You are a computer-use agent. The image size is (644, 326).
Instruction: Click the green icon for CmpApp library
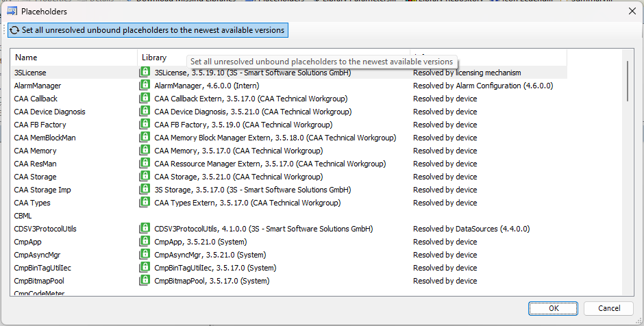[145, 242]
